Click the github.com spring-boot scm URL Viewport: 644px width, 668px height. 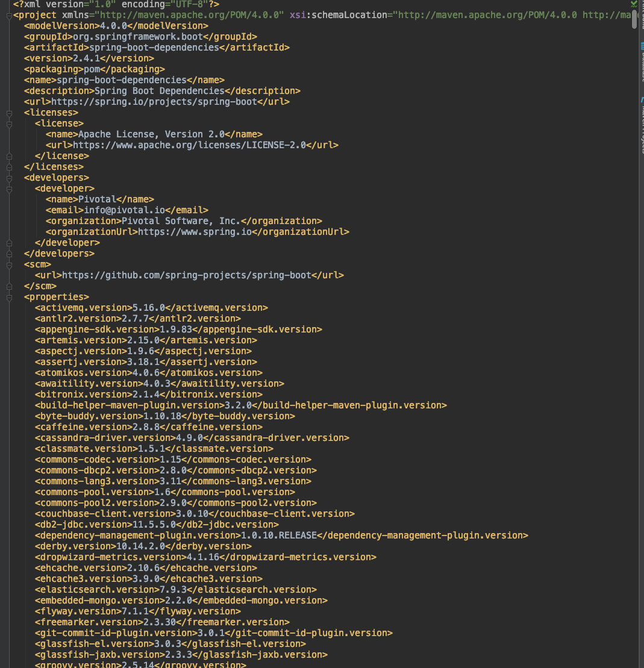[x=187, y=275]
